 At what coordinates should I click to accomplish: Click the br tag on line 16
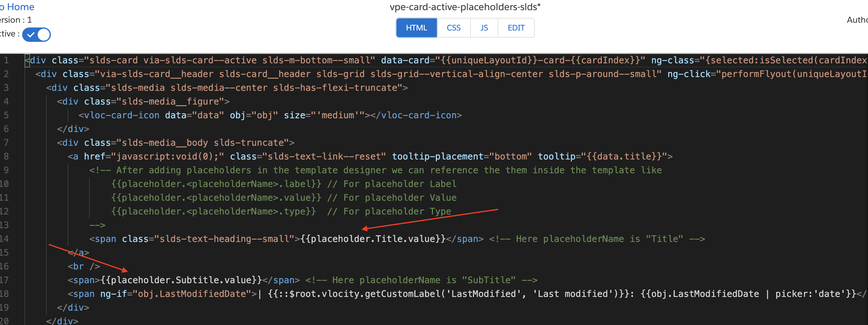[84, 266]
